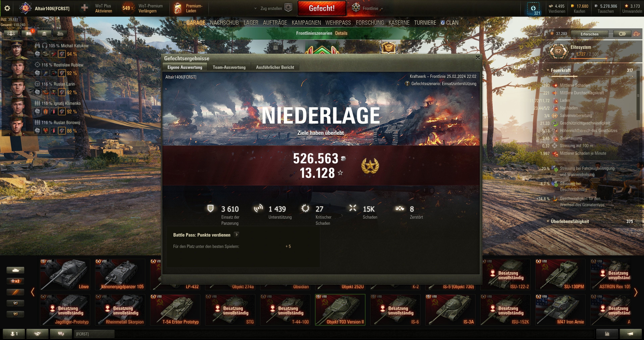Image resolution: width=644 pixels, height=340 pixels.
Task: Click the handshake referral icon
Action: coord(37,333)
